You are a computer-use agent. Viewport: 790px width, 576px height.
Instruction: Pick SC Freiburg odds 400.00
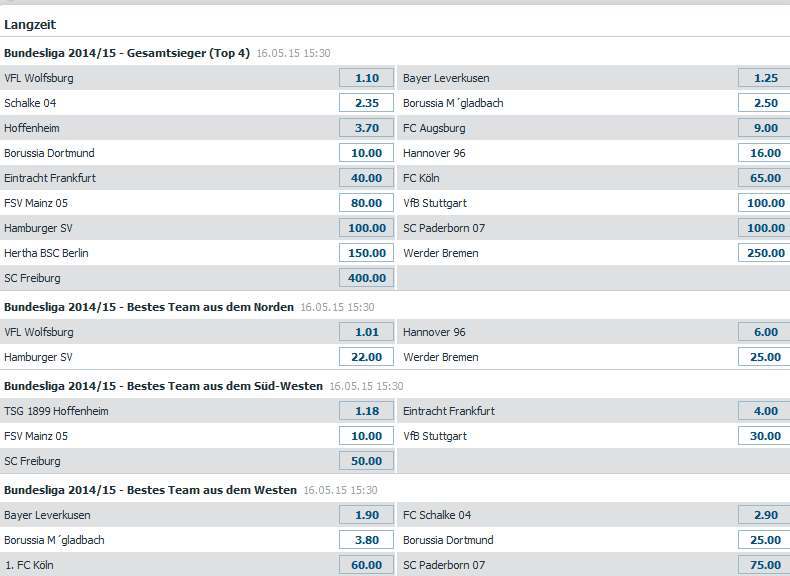pyautogui.click(x=366, y=278)
